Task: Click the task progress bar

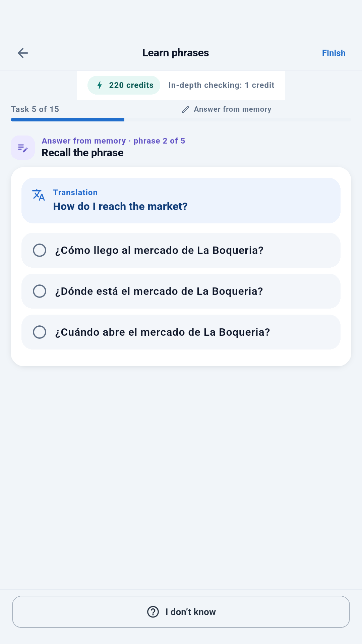Action: pos(181,120)
